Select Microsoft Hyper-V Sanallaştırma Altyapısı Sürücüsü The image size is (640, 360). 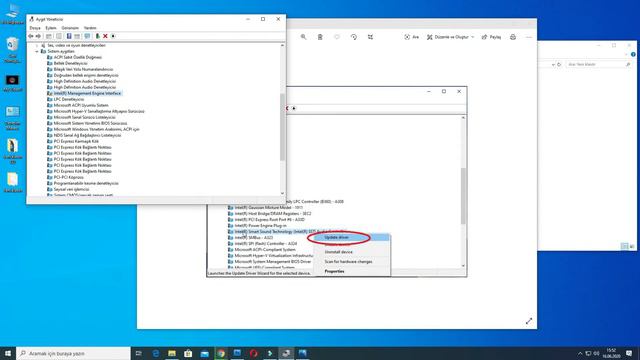(x=99, y=111)
